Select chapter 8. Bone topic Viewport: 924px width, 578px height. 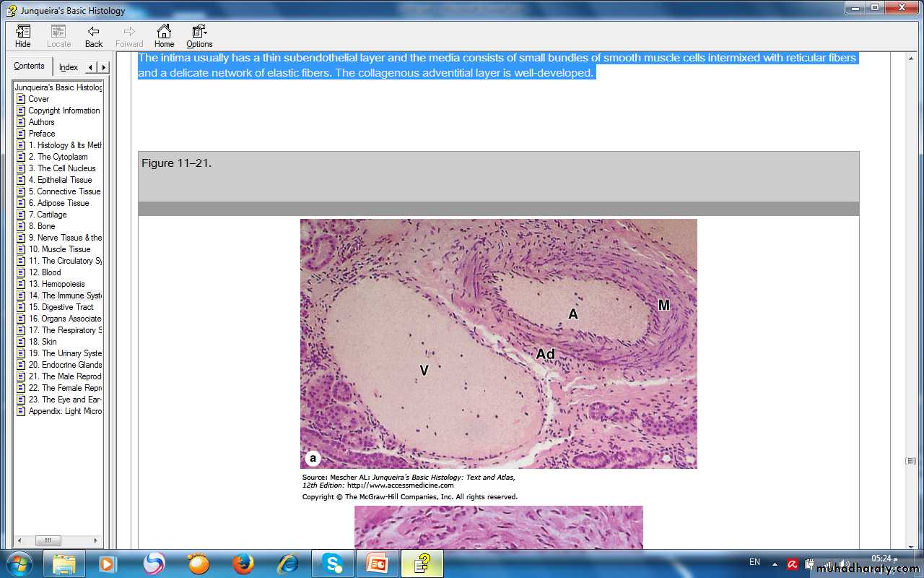pyautogui.click(x=42, y=226)
